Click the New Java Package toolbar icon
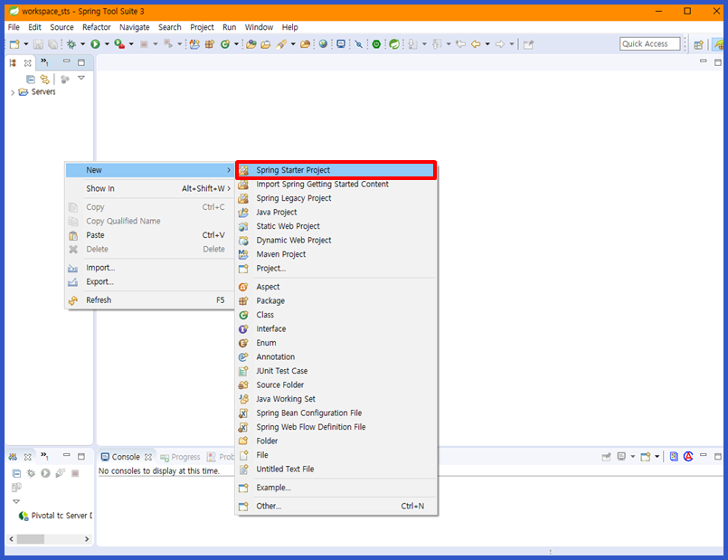 click(210, 44)
